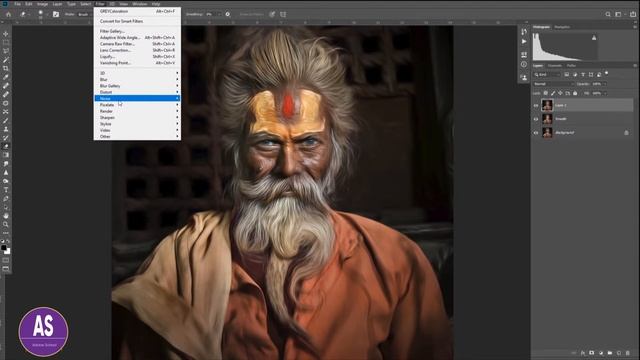640x360 pixels.
Task: Open the workspace switcher icon
Action: point(618,14)
